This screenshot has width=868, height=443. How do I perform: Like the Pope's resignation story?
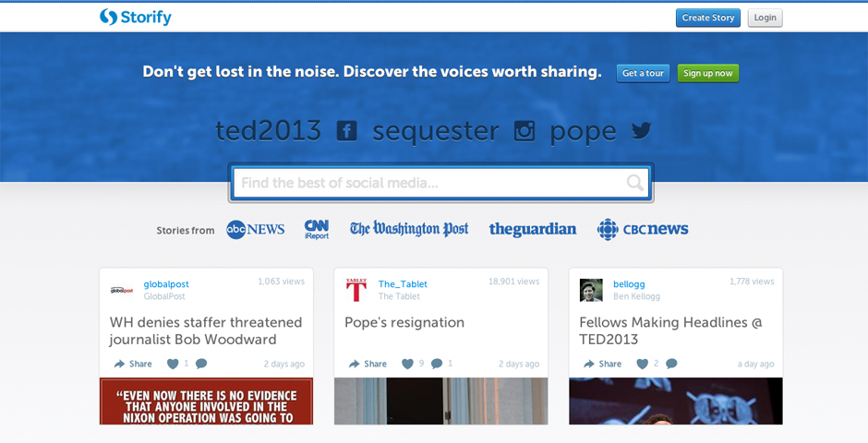point(407,364)
